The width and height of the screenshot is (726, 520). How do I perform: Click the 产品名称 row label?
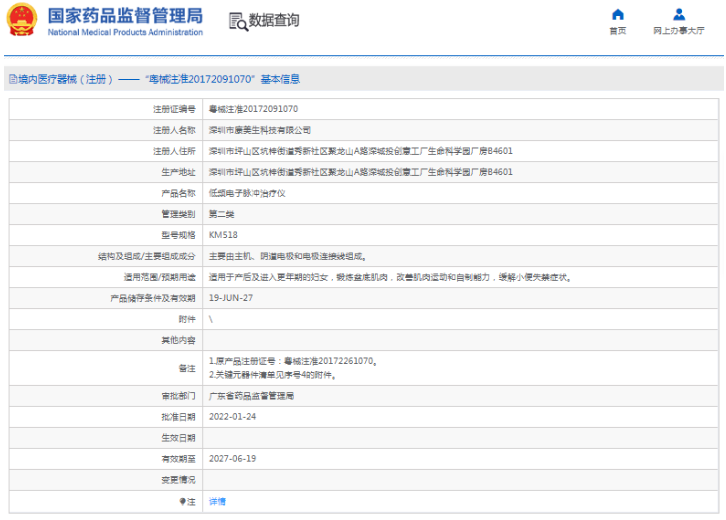click(179, 193)
